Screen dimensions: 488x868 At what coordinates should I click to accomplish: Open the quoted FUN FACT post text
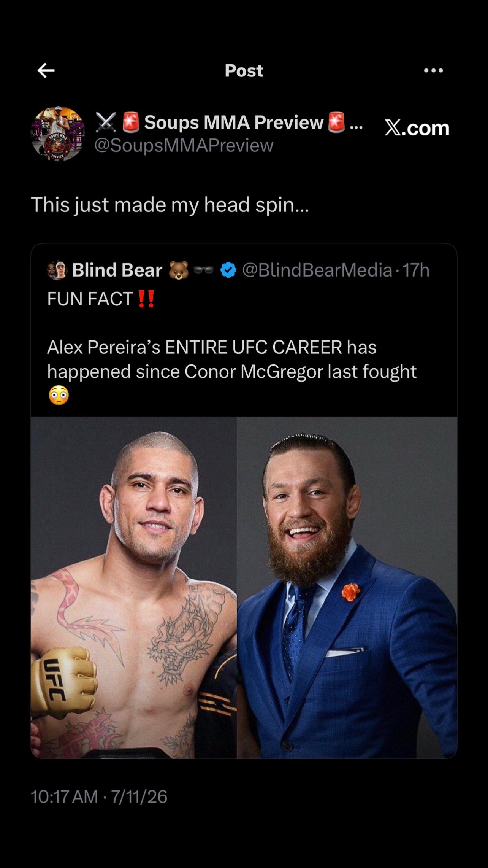click(232, 347)
